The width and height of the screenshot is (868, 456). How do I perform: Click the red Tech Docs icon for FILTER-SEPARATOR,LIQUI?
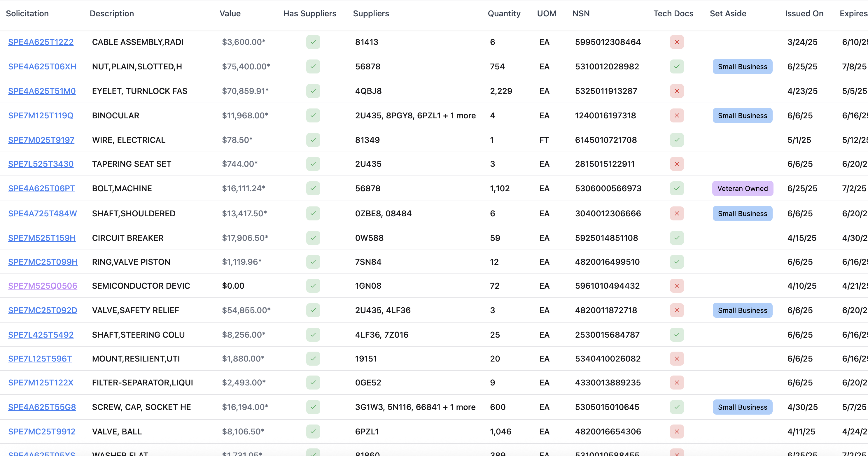click(677, 383)
